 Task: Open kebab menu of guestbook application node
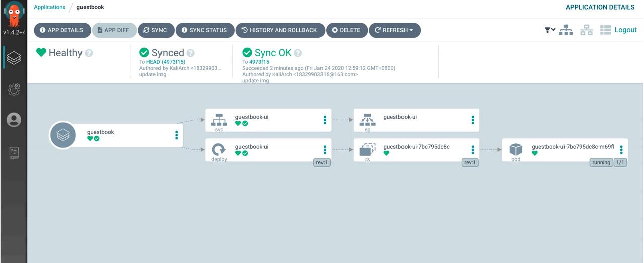pyautogui.click(x=176, y=135)
